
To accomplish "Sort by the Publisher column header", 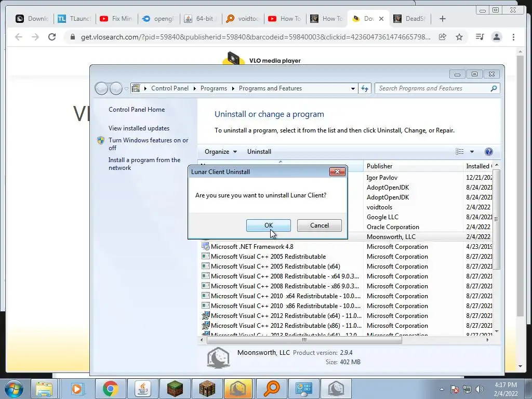I will tap(413, 166).
